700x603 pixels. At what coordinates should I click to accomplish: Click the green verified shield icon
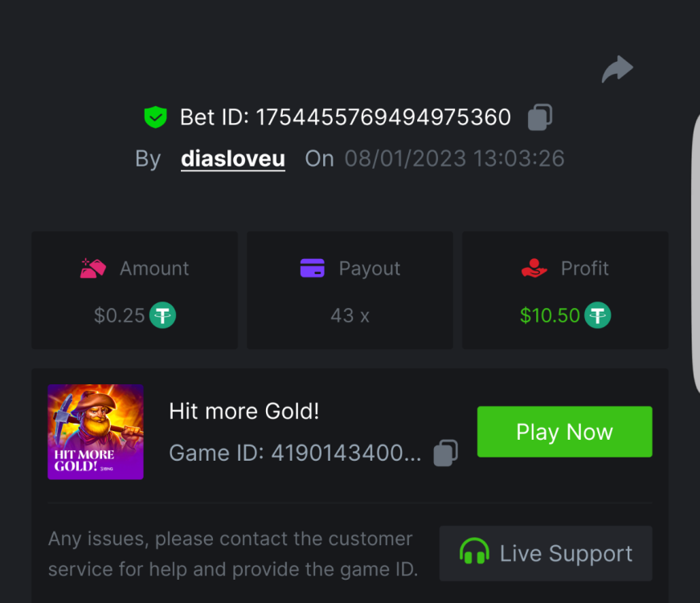155,117
